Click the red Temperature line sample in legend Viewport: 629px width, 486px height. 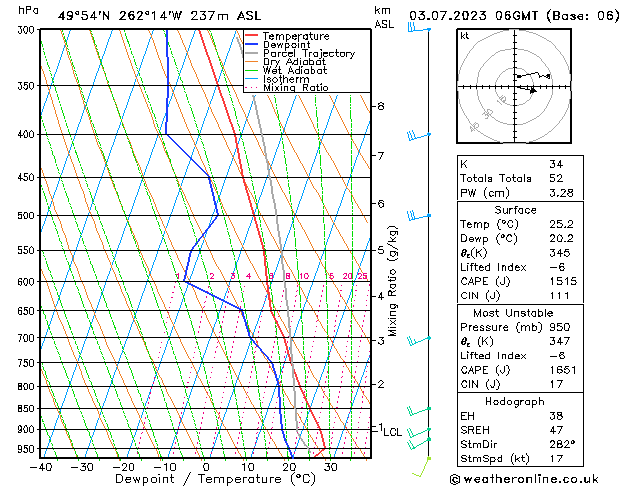tap(252, 36)
